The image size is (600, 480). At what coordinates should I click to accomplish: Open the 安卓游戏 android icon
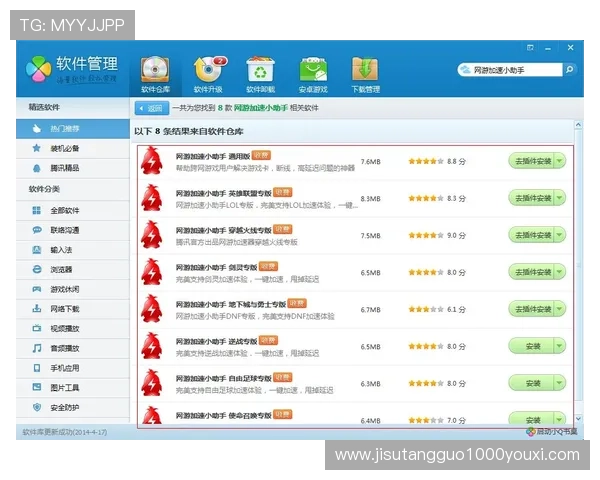coord(313,75)
